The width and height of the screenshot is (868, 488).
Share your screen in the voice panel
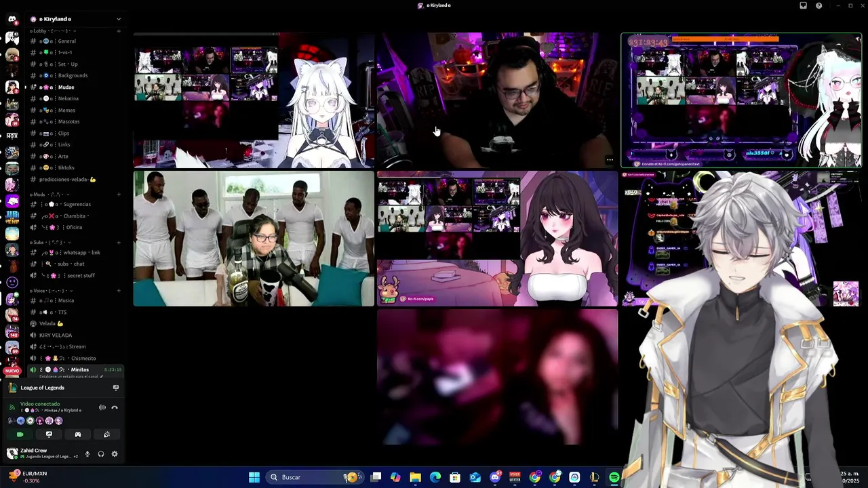pos(49,434)
